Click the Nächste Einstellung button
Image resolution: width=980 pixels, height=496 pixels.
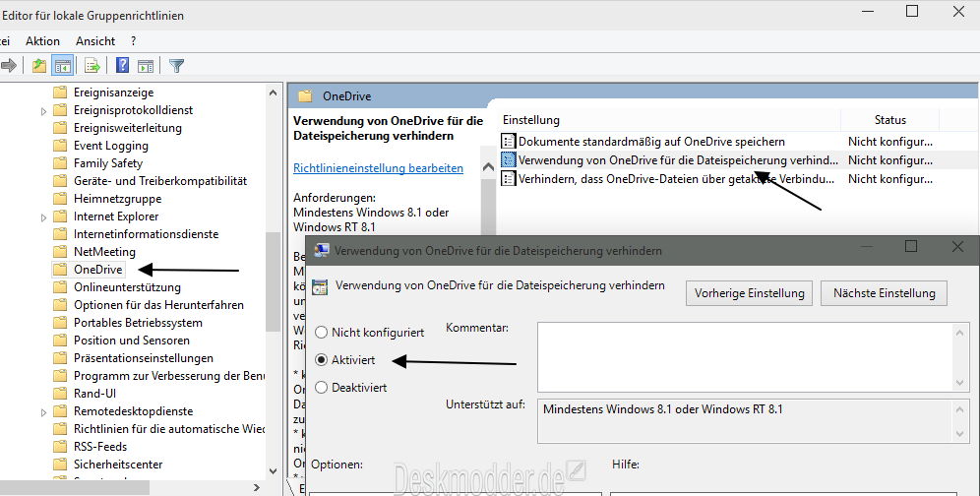(885, 293)
